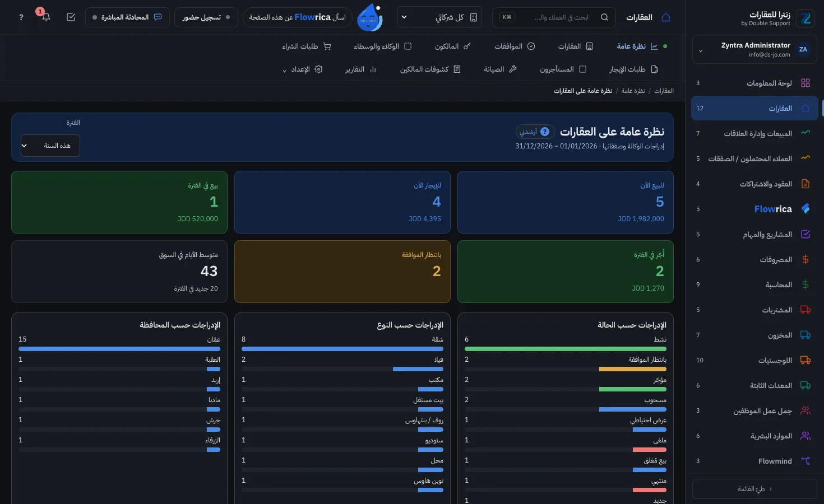Open اللوجستيات logistics in sidebar
Screen dimensions: 824x504
tap(754, 360)
